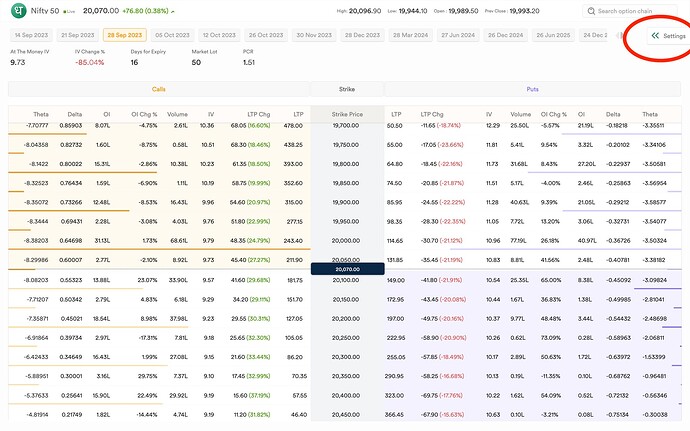The image size is (690, 431).
Task: Select strike price 20,200.00
Action: click(x=346, y=318)
